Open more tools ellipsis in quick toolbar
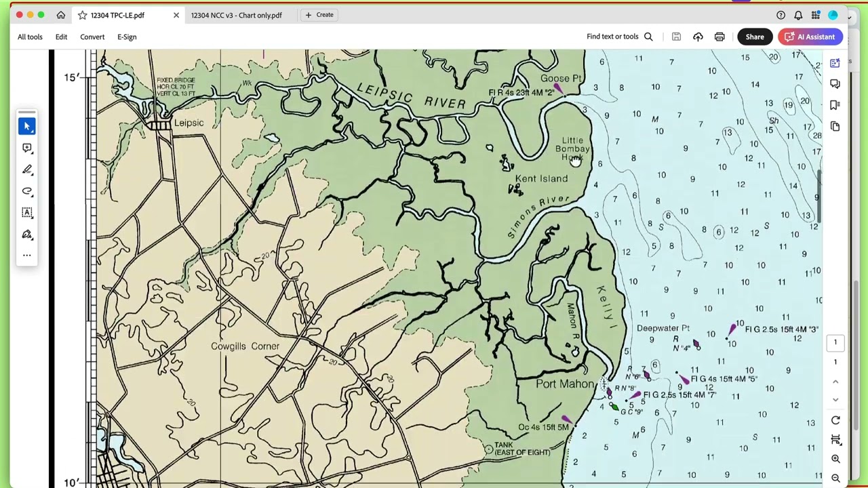Viewport: 868px width, 488px height. 27,256
